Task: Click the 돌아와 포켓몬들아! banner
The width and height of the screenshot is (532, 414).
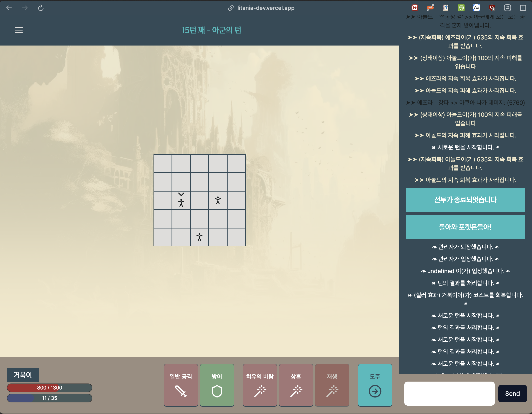Action: (465, 227)
